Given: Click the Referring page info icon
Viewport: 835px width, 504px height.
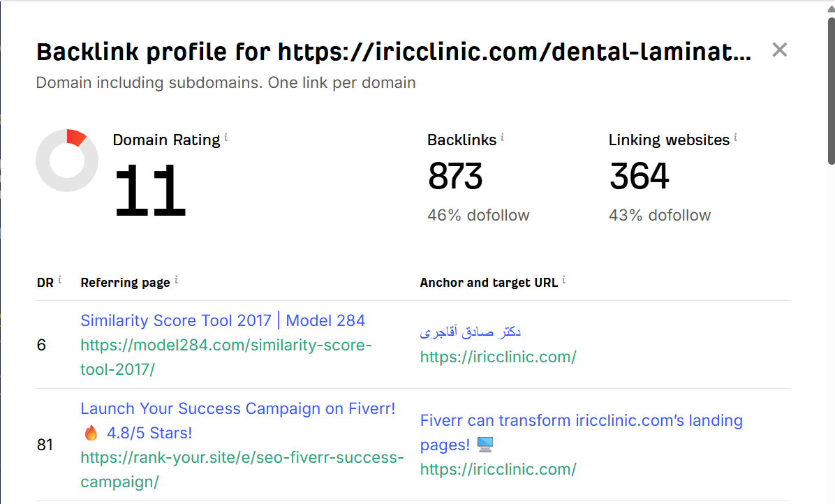Looking at the screenshot, I should pyautogui.click(x=176, y=280).
